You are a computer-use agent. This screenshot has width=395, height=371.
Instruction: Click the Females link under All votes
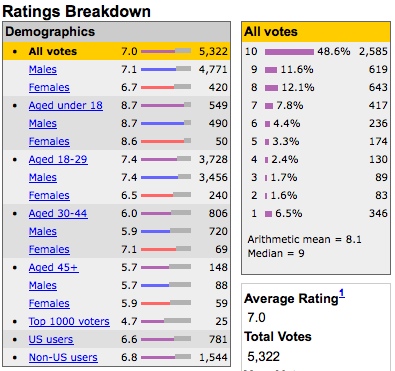pos(49,87)
